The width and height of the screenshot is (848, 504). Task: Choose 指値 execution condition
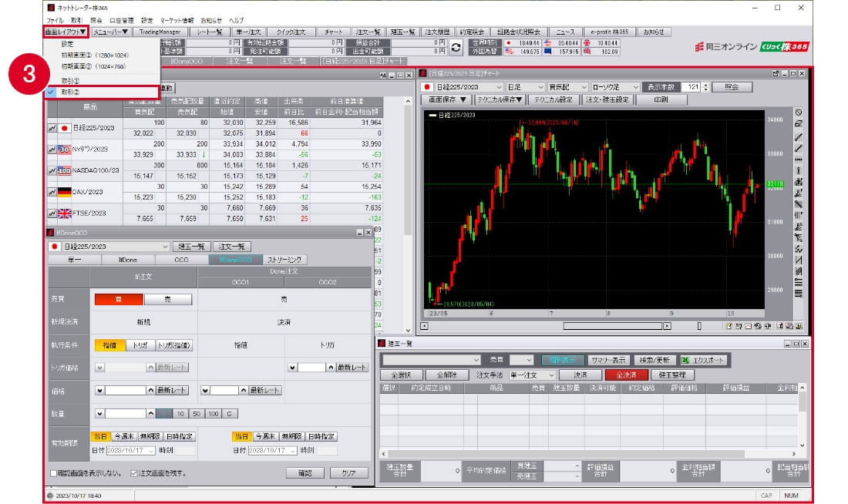(109, 345)
